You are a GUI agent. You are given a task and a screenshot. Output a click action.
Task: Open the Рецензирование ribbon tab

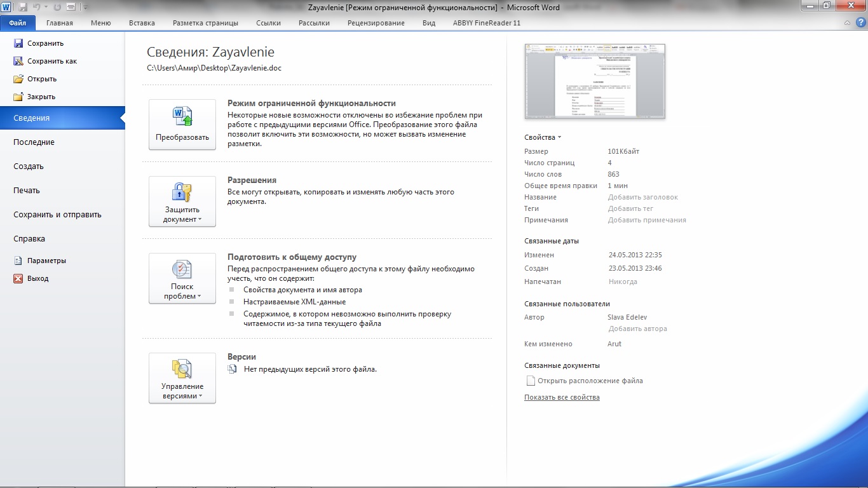coord(376,23)
